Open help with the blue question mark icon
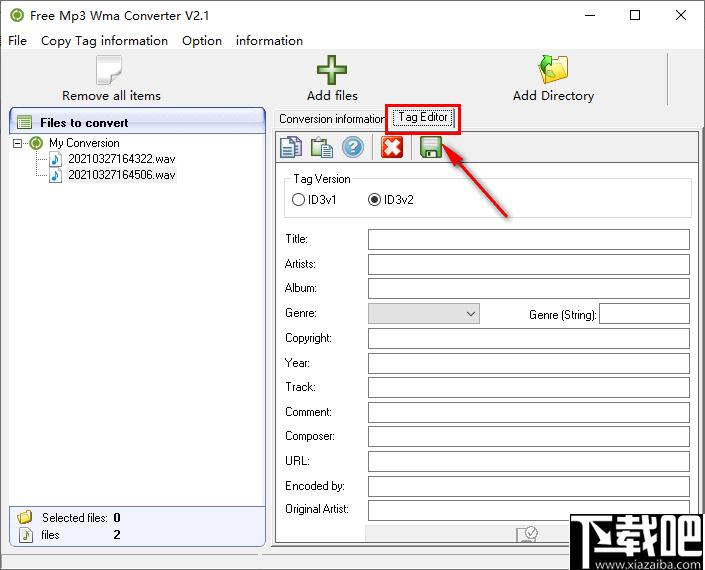This screenshot has height=570, width=705. (352, 148)
